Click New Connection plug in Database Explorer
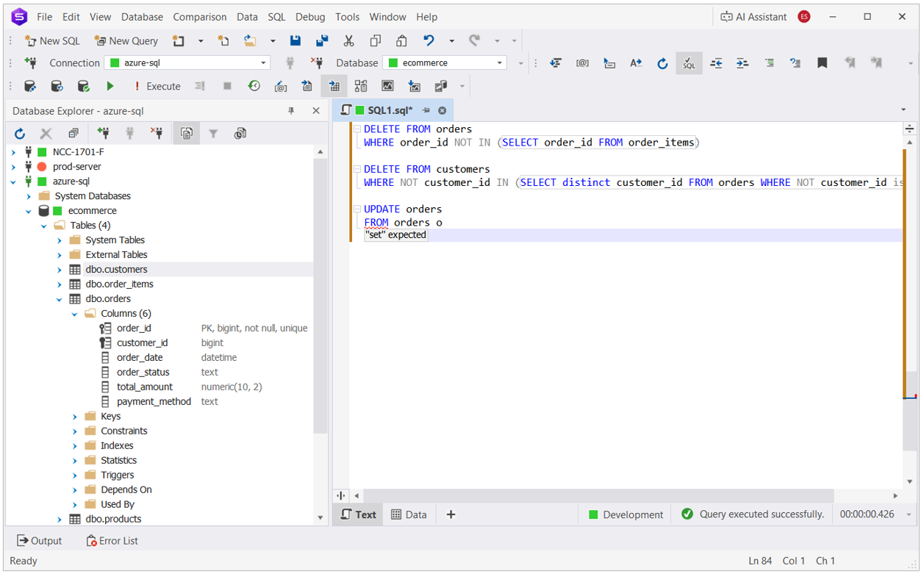This screenshot has width=924, height=574. [x=103, y=134]
